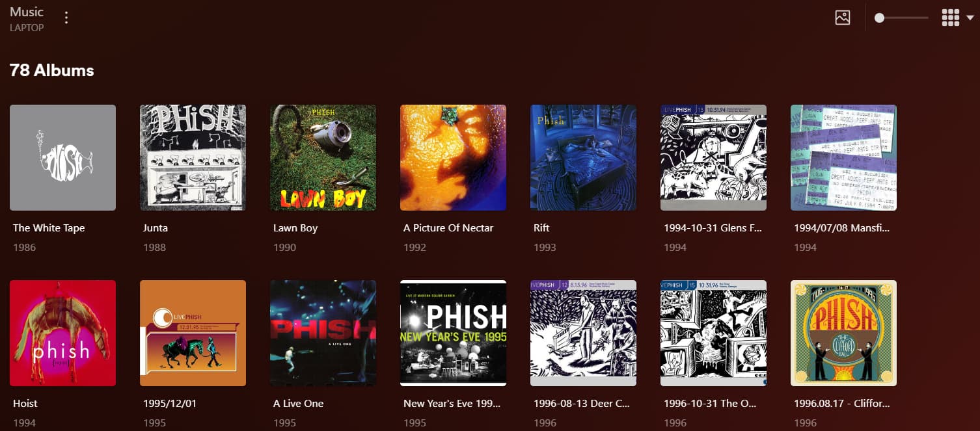Image resolution: width=980 pixels, height=431 pixels.
Task: Click the thumbnail size slider
Action: pyautogui.click(x=901, y=18)
